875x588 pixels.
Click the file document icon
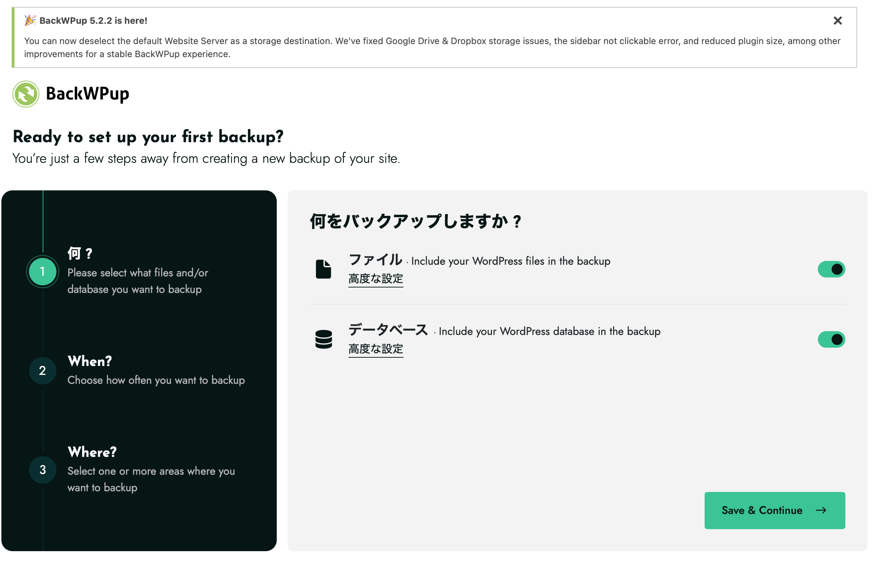323,269
